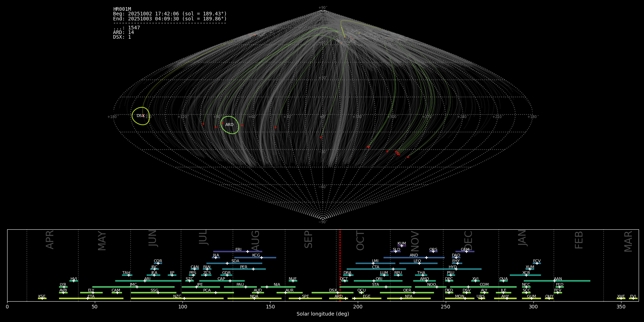Click the STA shower label
Viewport: 644px width, 322px height.
pos(375,285)
